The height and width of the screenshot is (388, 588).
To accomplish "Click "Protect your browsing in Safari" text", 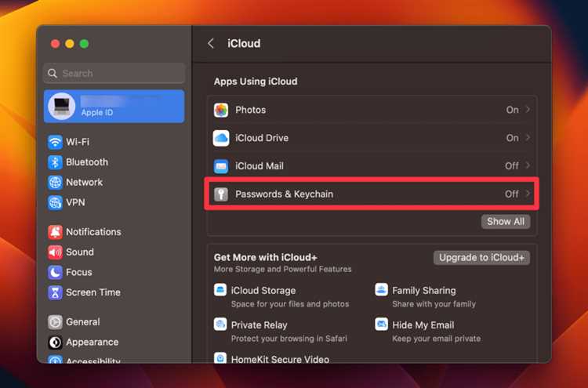I will pos(289,339).
